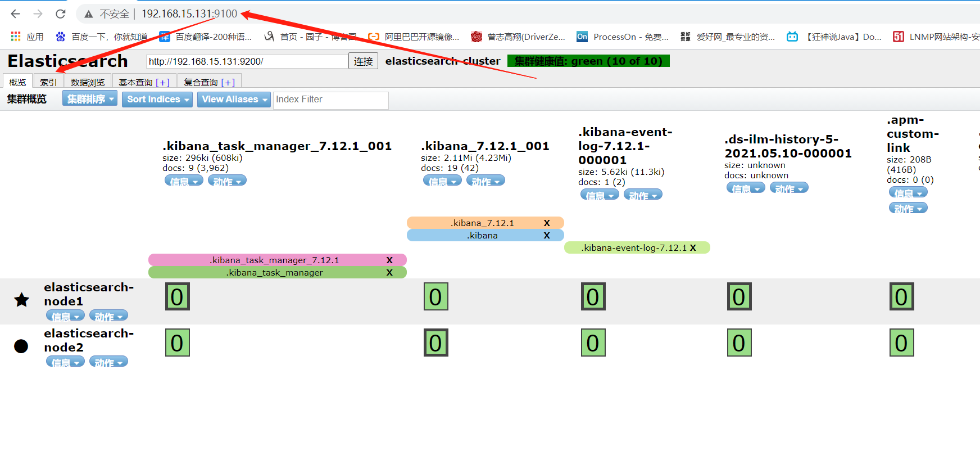Click the Index Filter input field

click(330, 100)
